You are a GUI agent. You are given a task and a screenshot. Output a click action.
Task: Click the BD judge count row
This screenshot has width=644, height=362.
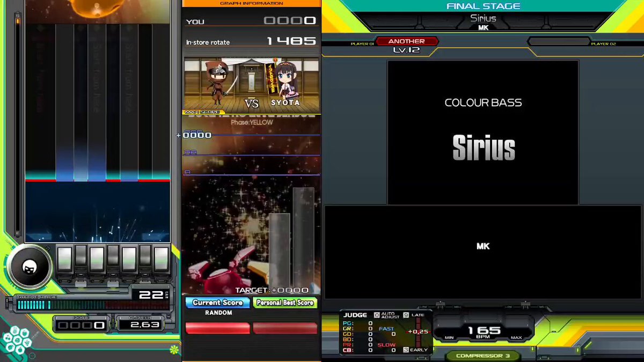(x=357, y=339)
